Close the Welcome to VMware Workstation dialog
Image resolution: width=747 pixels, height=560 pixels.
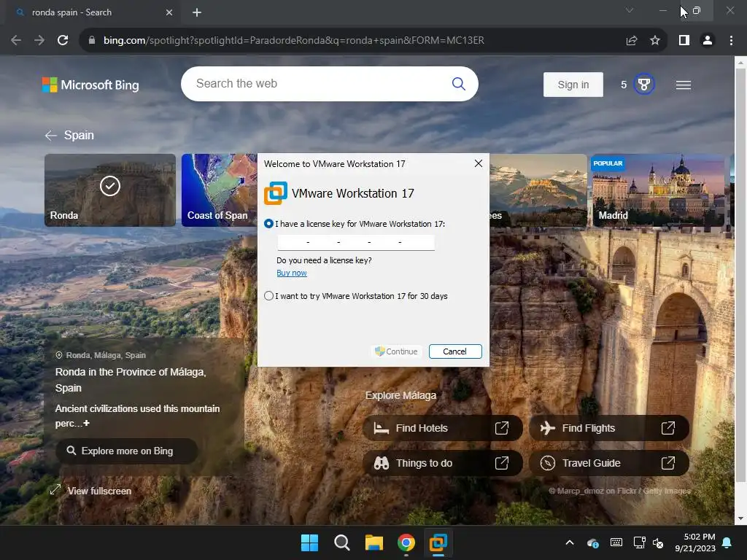[479, 163]
